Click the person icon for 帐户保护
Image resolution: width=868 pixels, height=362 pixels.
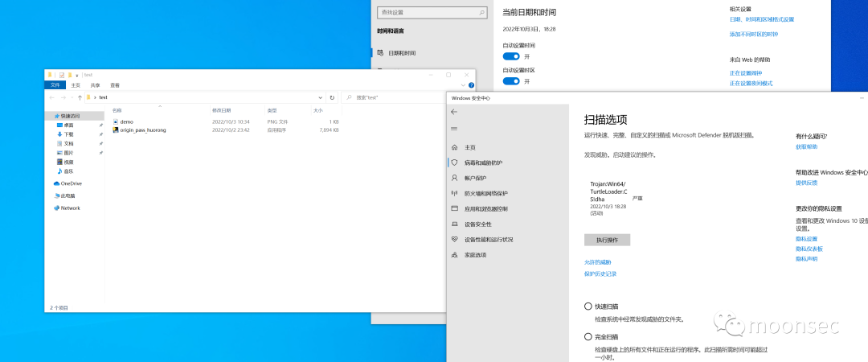click(x=454, y=178)
